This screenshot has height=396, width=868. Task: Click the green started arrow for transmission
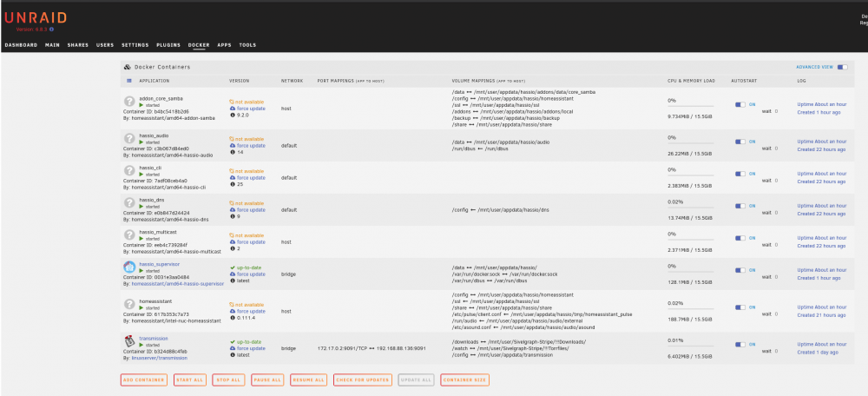141,345
